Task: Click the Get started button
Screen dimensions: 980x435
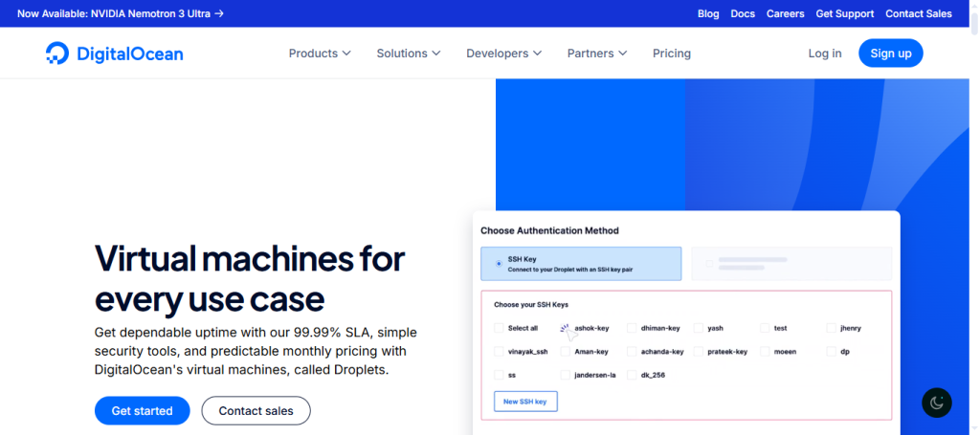Action: coord(142,411)
